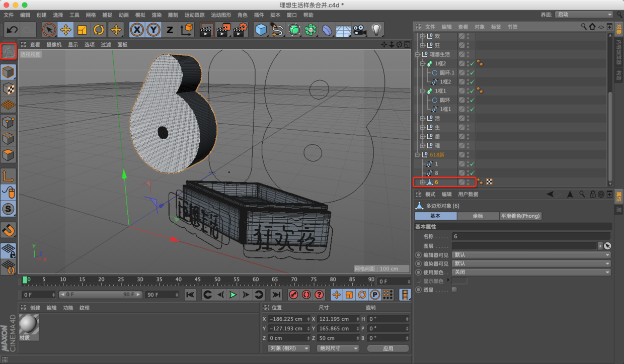Add a Camera object
The height and width of the screenshot is (364, 624).
(x=359, y=30)
